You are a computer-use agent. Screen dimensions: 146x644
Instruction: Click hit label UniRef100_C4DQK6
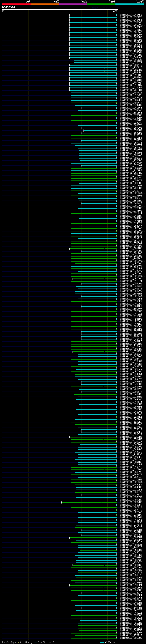tap(131, 394)
